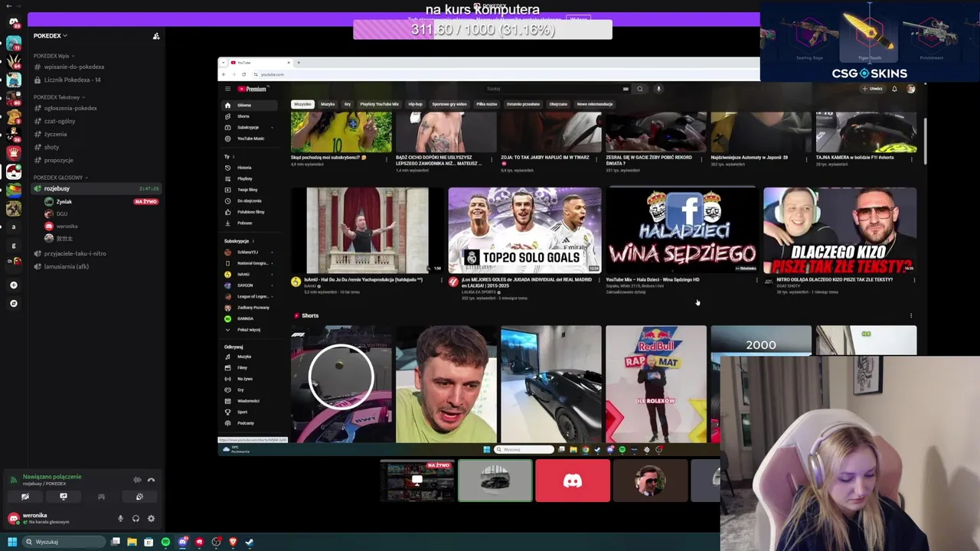Viewport: 980px width, 551px height.
Task: Open the POKEDEX server dropdown
Action: (51, 36)
